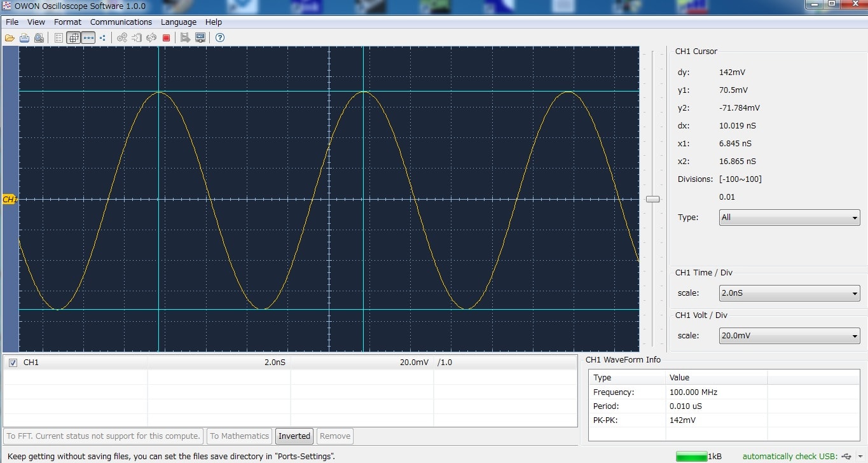Viewport: 868px width, 463px height.
Task: Open a file with the folder icon
Action: (x=10, y=38)
